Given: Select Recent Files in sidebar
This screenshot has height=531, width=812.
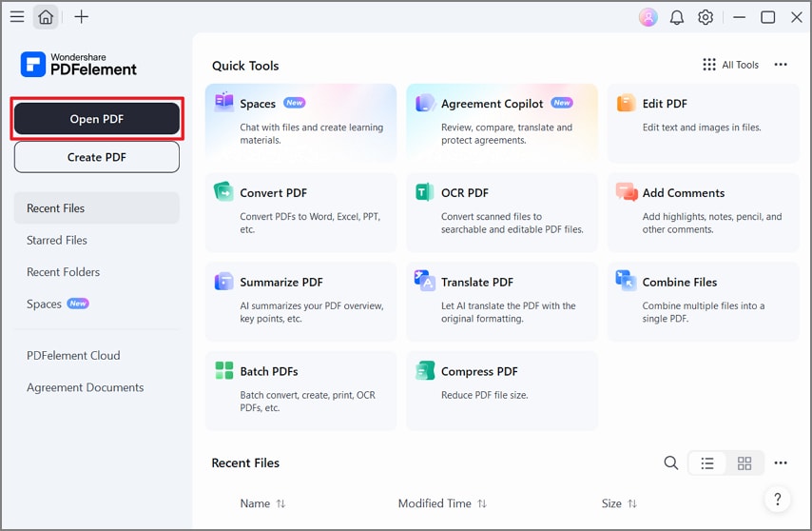Looking at the screenshot, I should pos(97,208).
